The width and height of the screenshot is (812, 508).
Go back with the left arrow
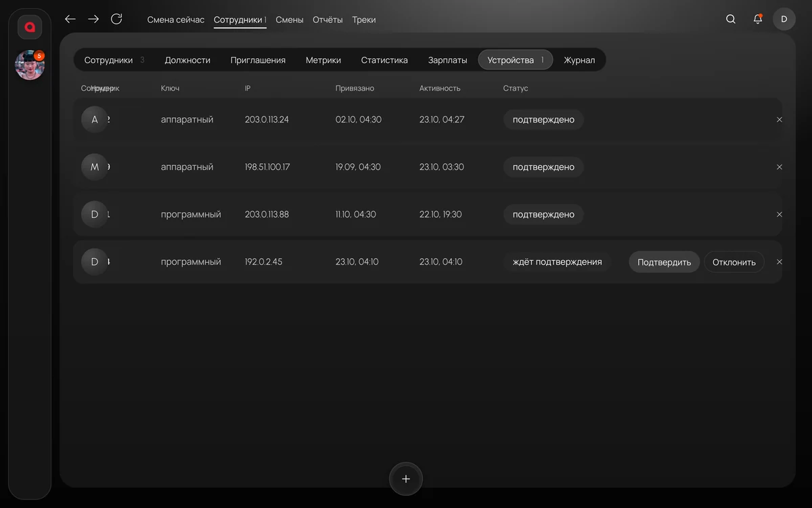[x=70, y=19]
